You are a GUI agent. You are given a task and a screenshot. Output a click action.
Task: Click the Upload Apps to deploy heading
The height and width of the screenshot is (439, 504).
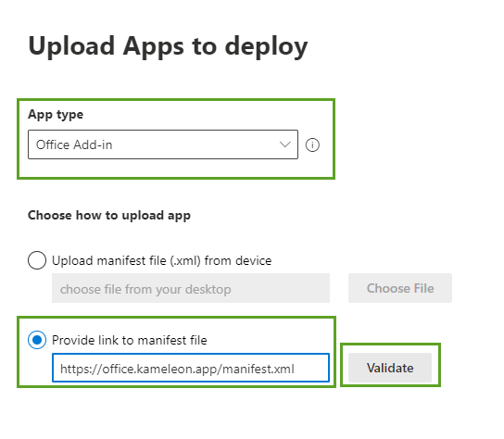click(168, 47)
